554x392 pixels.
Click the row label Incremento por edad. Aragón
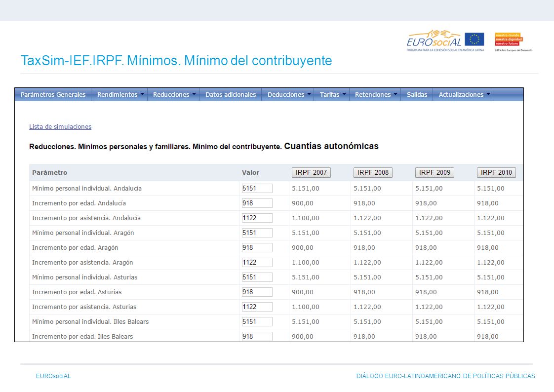(x=75, y=248)
